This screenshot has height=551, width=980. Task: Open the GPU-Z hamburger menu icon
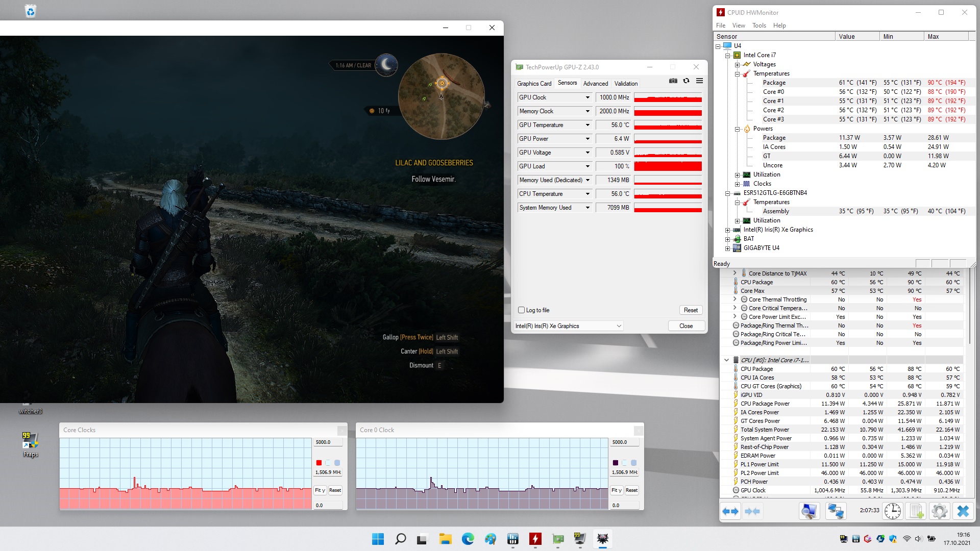click(699, 81)
